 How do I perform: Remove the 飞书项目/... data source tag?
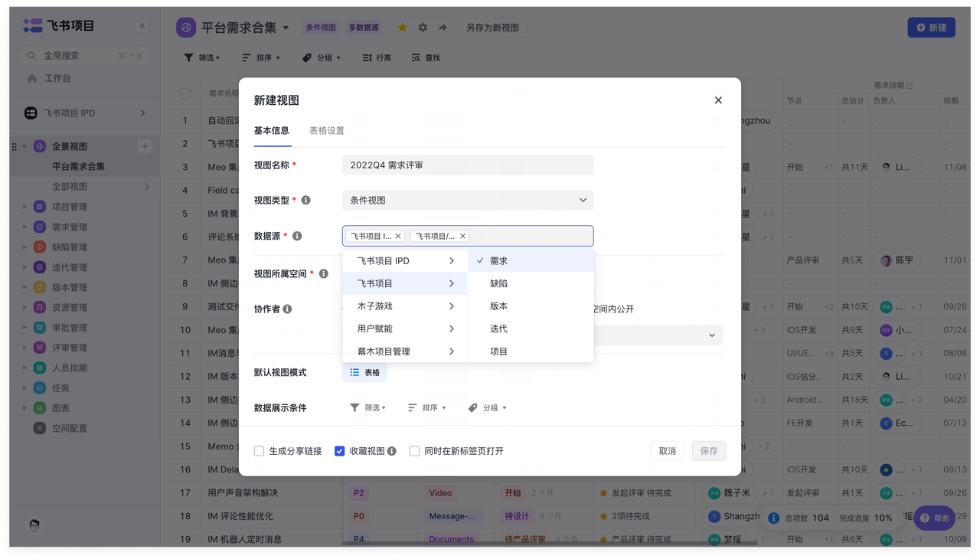(463, 236)
